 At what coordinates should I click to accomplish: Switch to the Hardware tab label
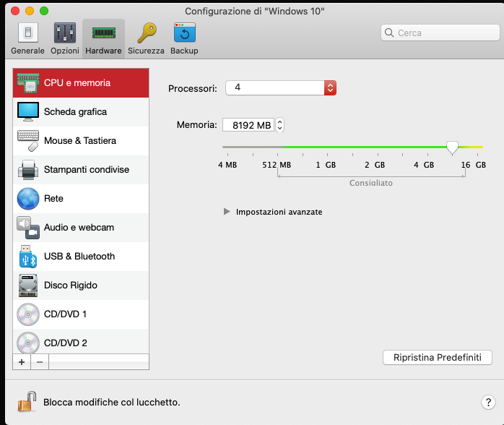pos(103,51)
